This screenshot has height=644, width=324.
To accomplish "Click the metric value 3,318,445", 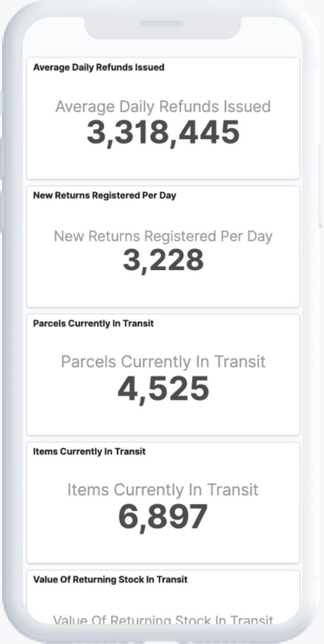I will click(163, 132).
